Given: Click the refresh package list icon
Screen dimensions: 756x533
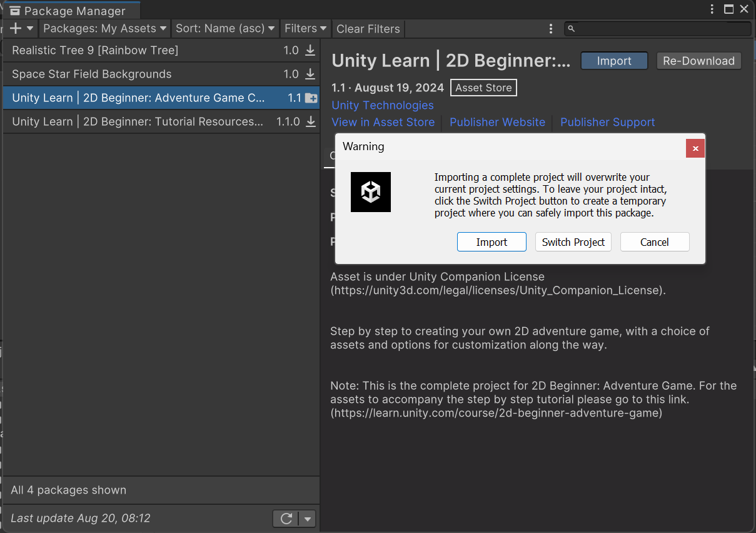Looking at the screenshot, I should coord(286,519).
